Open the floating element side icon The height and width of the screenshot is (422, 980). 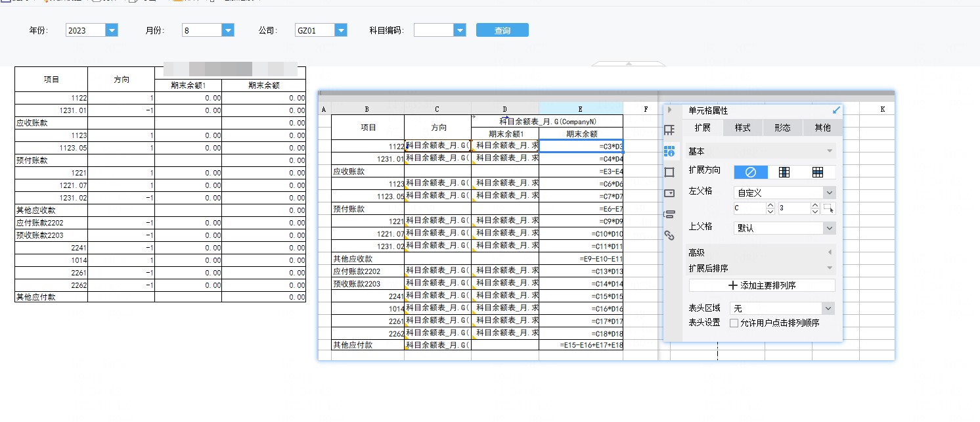click(x=669, y=172)
